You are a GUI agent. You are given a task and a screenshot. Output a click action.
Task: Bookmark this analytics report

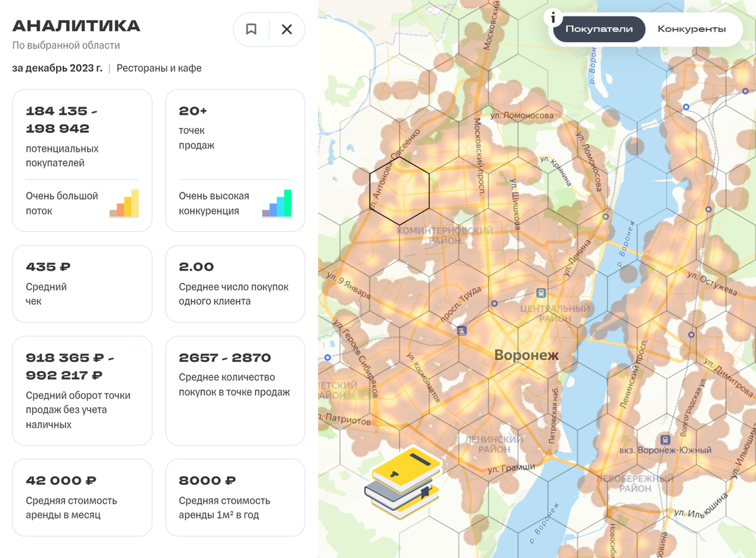point(251,29)
